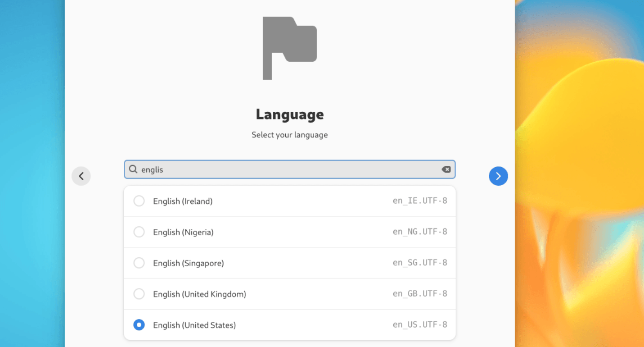Select the English (United Kingdom) radio button
The width and height of the screenshot is (644, 347).
pos(139,294)
